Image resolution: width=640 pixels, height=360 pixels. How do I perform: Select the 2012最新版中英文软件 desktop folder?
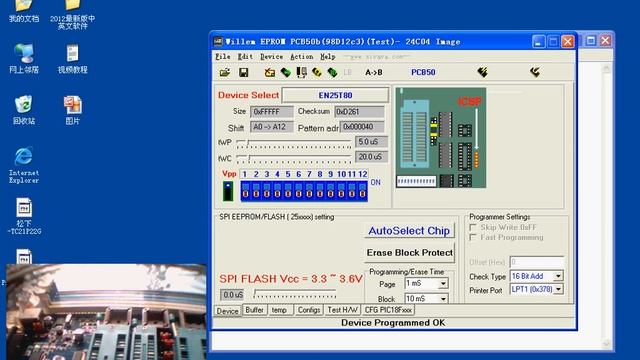(73, 15)
